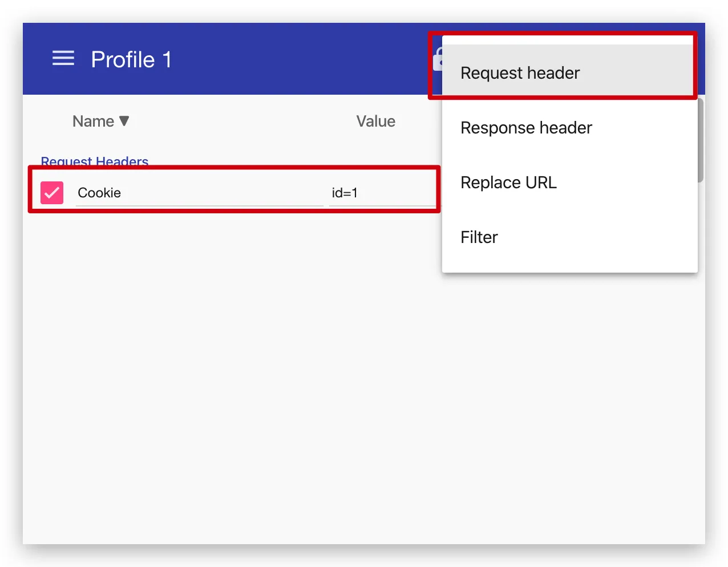728x567 pixels.
Task: Focus the Cookie name input field
Action: (199, 193)
